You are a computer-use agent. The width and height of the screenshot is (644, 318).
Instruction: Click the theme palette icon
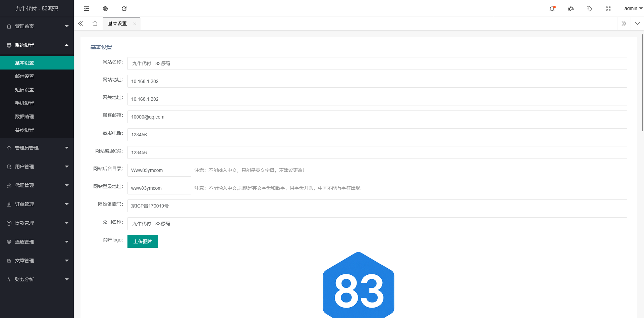click(x=571, y=9)
